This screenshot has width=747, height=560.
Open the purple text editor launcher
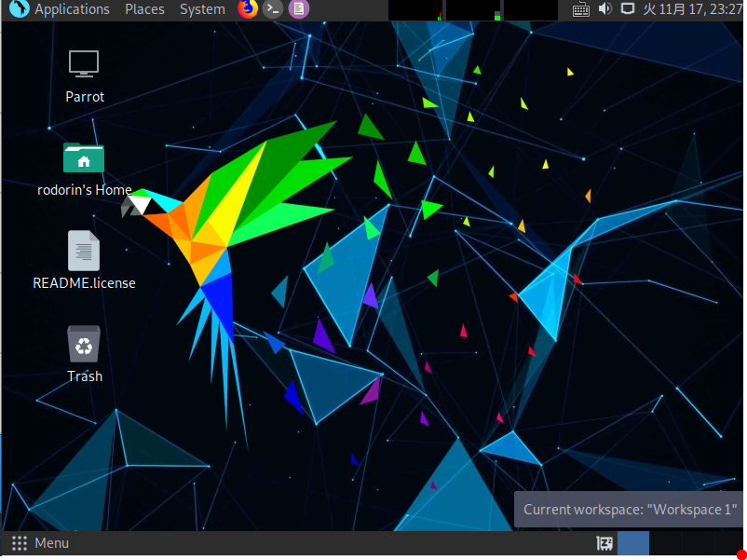point(299,9)
